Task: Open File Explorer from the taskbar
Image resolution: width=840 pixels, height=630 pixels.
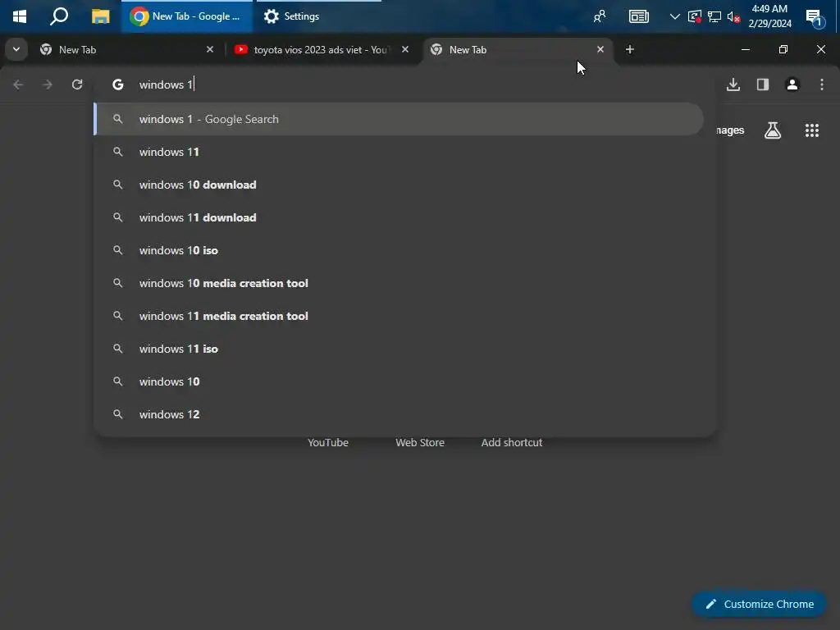Action: coord(100,16)
